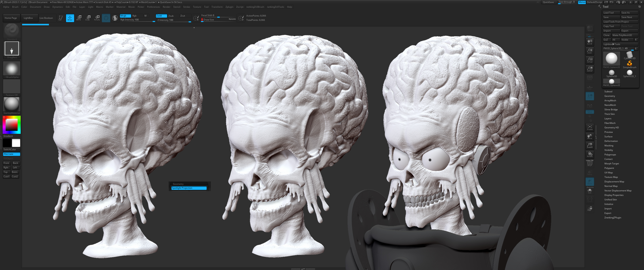Click the white color swatch
Image resolution: width=644 pixels, height=270 pixels.
[x=16, y=143]
